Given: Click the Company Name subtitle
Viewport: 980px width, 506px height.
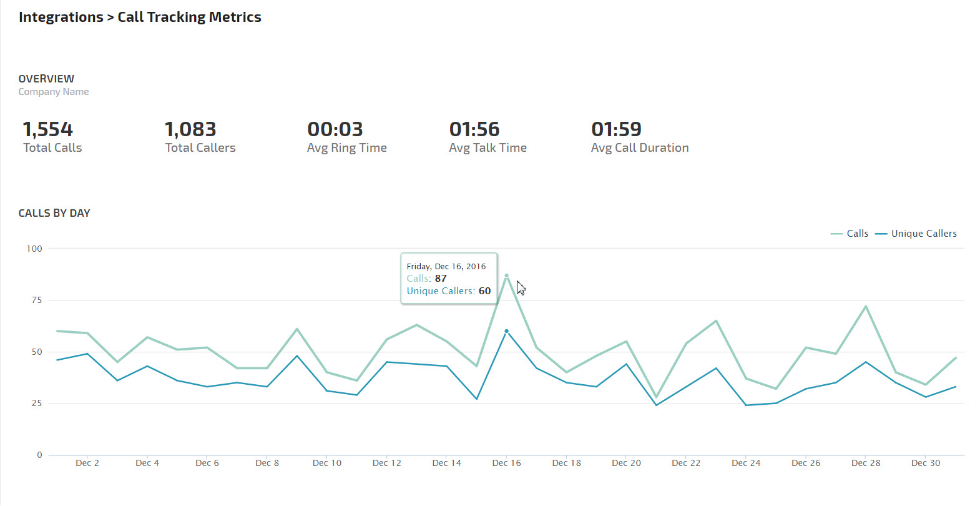Looking at the screenshot, I should [54, 92].
